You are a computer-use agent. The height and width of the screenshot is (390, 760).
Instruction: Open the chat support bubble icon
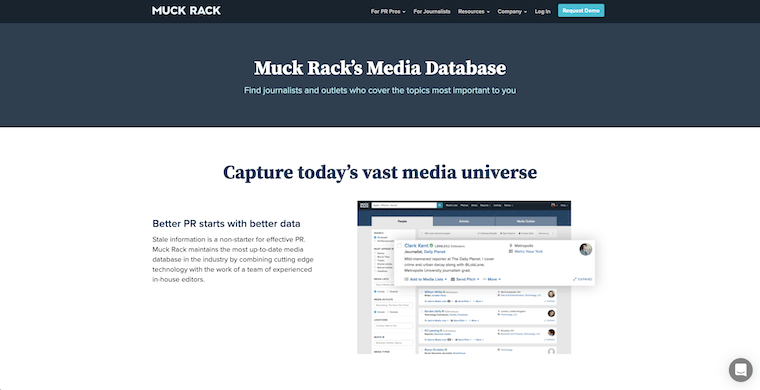(x=740, y=370)
